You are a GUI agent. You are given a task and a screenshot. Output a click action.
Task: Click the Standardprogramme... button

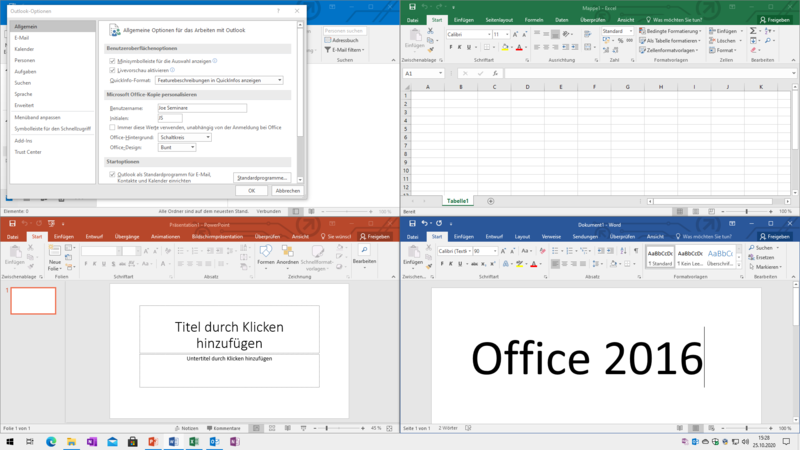click(x=262, y=178)
